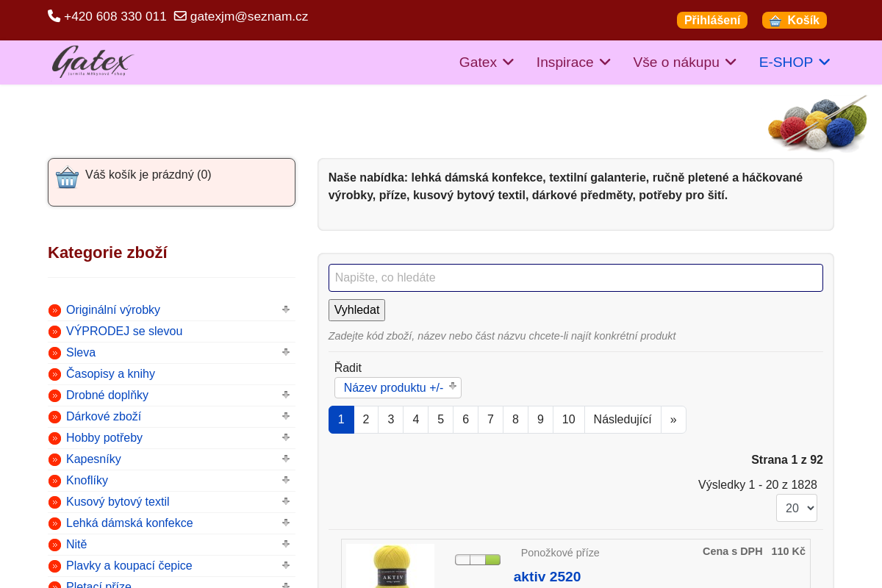
Task: Click the phone icon in top bar
Action: pyautogui.click(x=54, y=16)
